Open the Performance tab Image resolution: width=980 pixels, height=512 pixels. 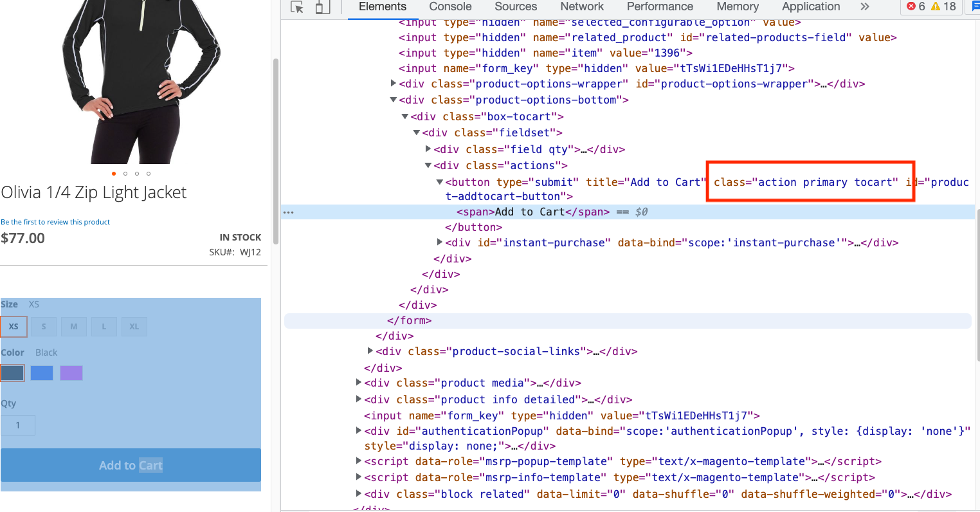tap(660, 6)
